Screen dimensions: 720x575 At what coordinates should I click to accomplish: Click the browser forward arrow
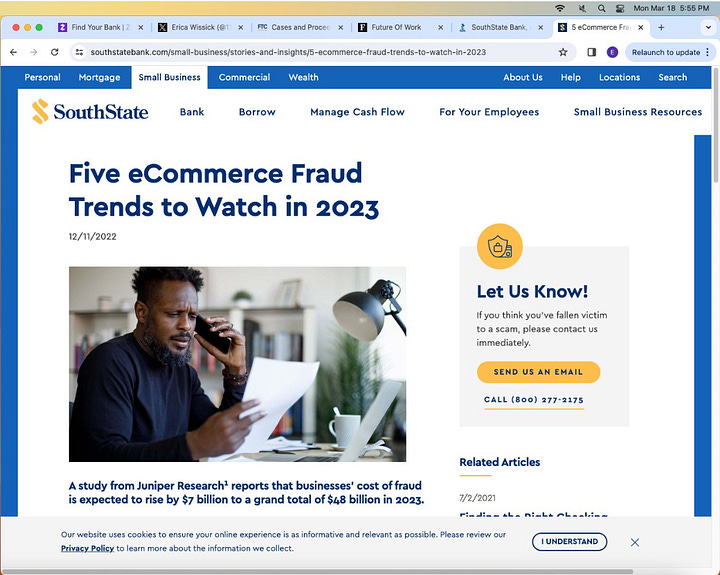[x=34, y=52]
